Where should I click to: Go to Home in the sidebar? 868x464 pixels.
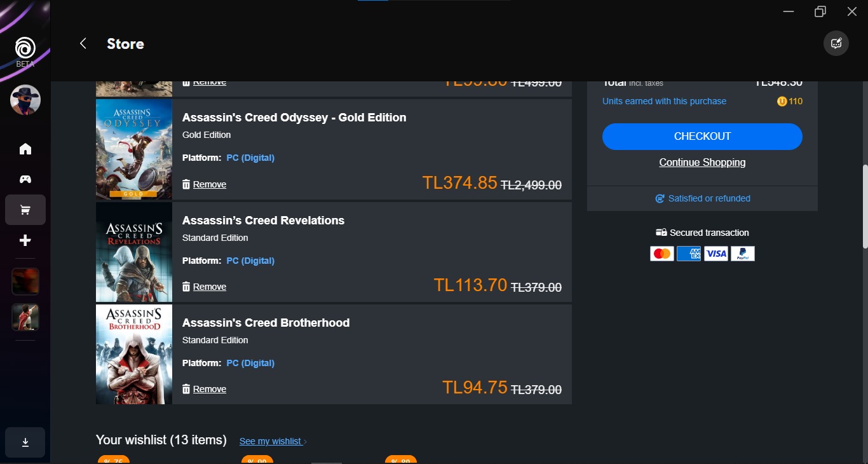[25, 149]
